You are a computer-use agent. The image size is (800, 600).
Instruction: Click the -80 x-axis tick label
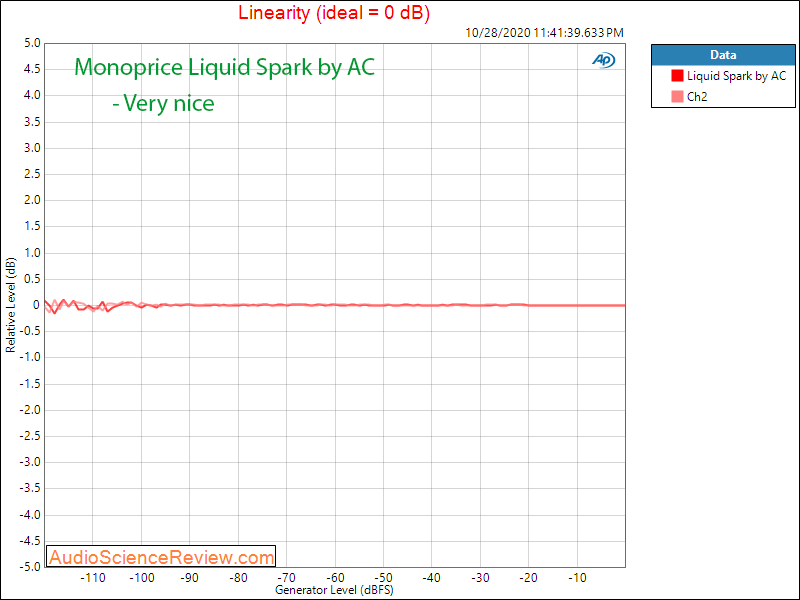238,578
